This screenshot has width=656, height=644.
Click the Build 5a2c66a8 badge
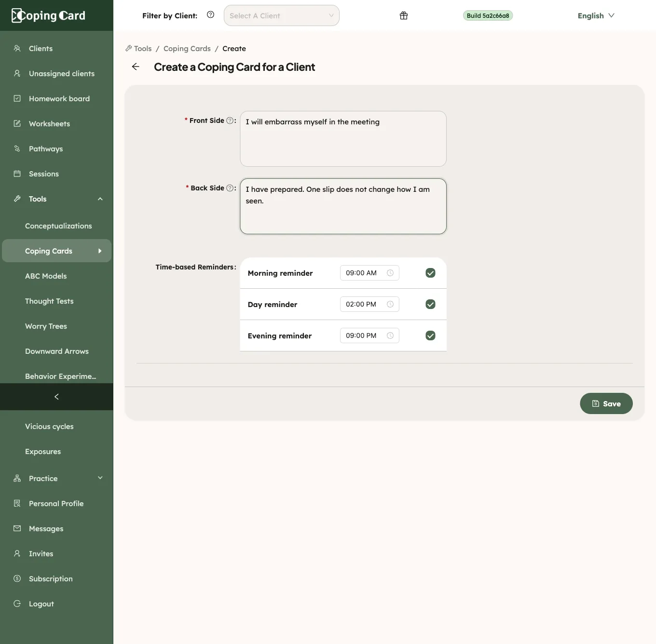click(488, 15)
